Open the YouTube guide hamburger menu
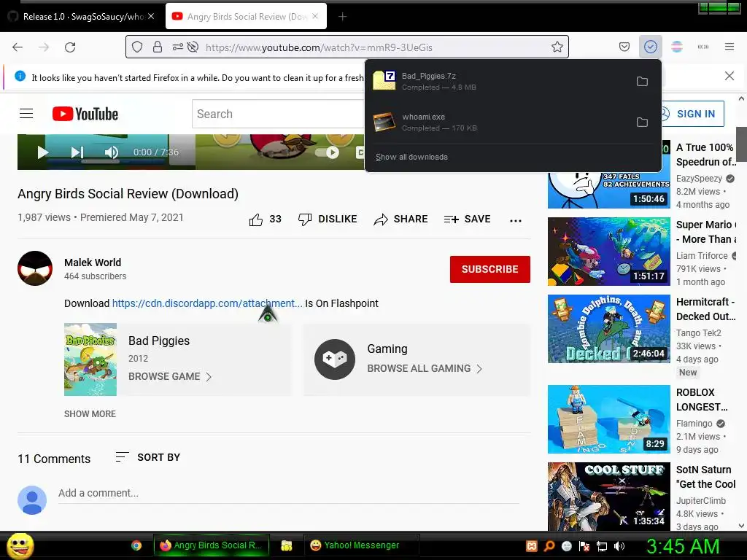Viewport: 747px width, 560px height. pos(26,114)
